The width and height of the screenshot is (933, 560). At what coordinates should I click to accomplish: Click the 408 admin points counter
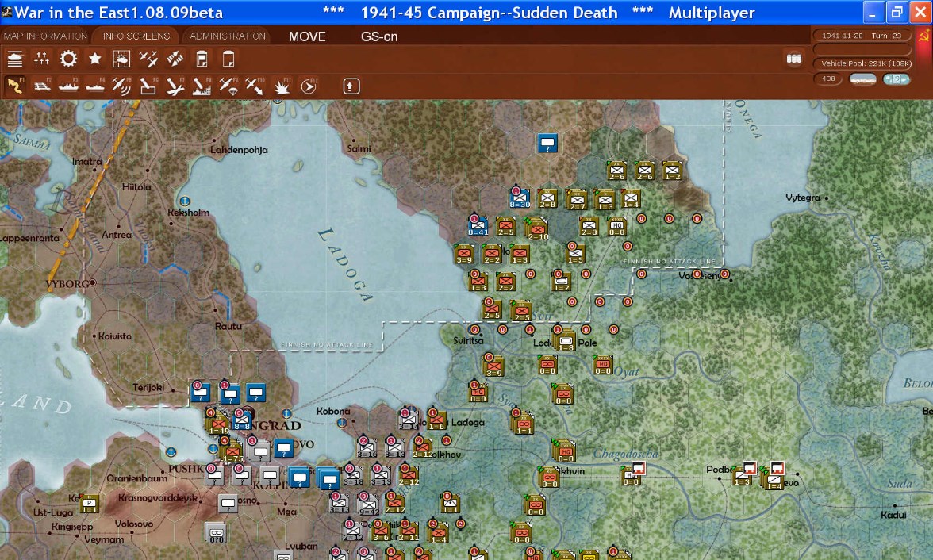point(828,79)
